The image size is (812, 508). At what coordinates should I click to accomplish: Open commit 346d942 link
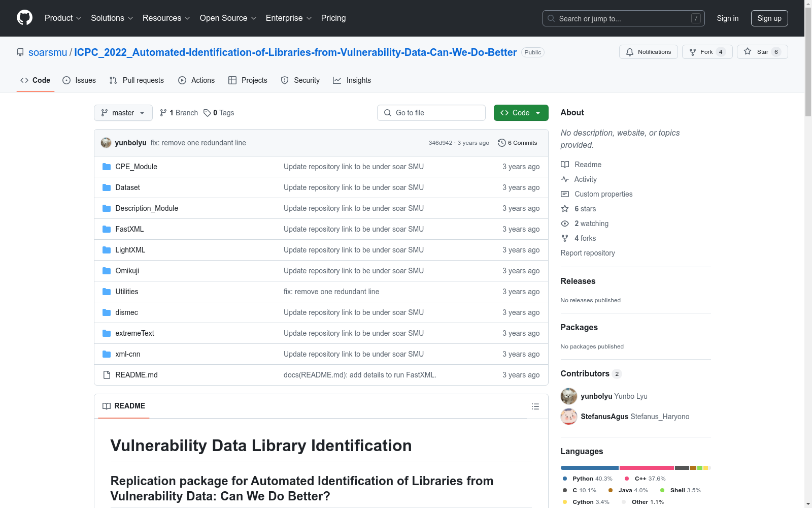click(440, 143)
